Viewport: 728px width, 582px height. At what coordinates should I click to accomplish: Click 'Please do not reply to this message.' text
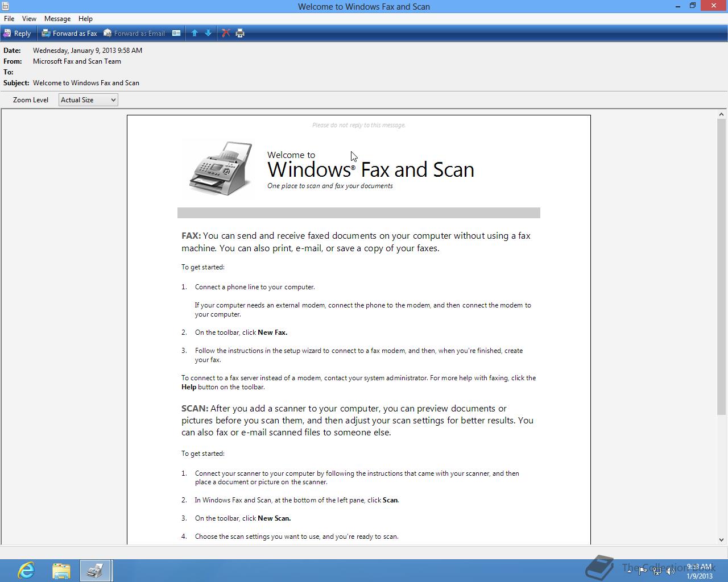359,125
